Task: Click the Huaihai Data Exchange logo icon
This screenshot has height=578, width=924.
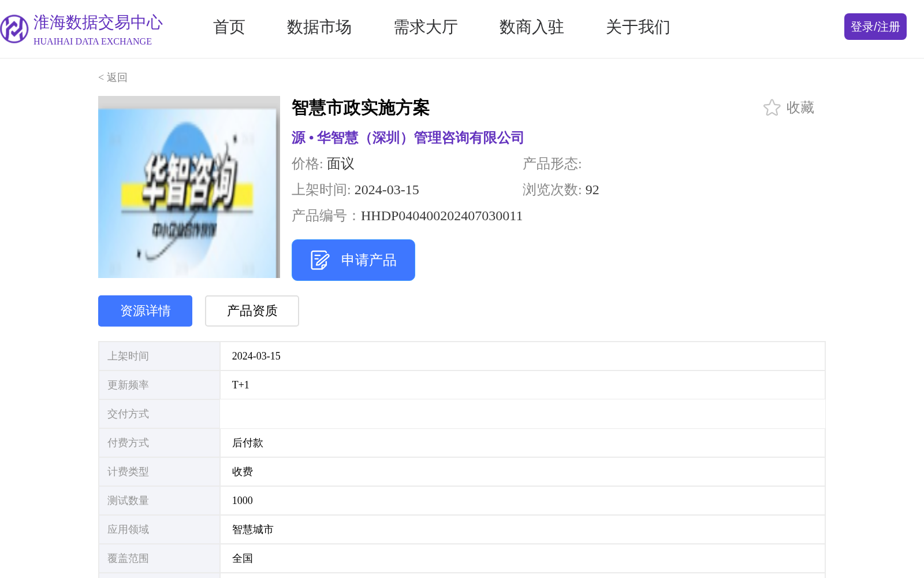Action: [x=14, y=29]
